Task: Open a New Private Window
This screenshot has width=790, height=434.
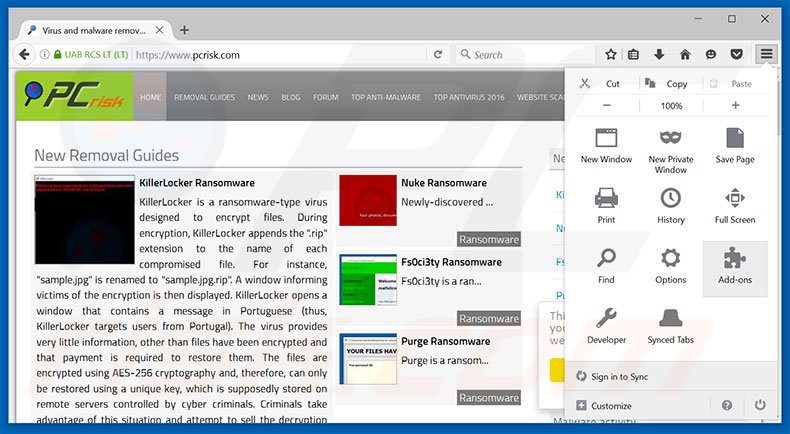Action: click(671, 151)
